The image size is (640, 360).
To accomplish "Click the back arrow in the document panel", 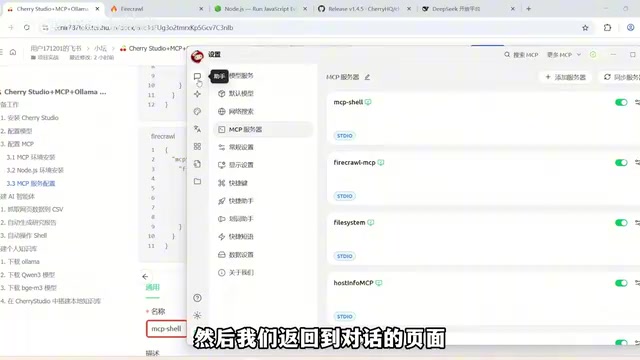I will [145, 276].
